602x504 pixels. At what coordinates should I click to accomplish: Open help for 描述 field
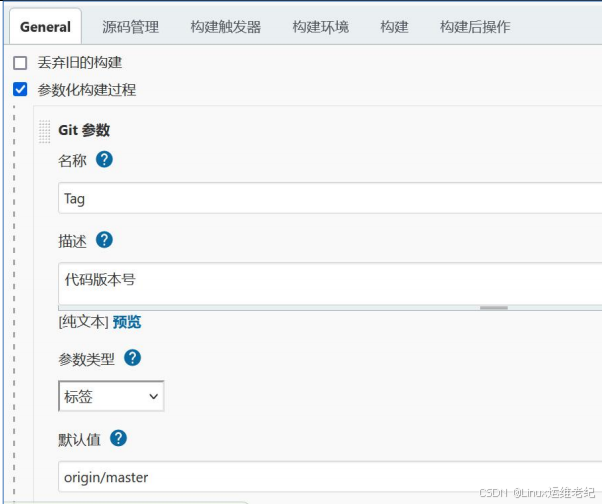click(104, 240)
